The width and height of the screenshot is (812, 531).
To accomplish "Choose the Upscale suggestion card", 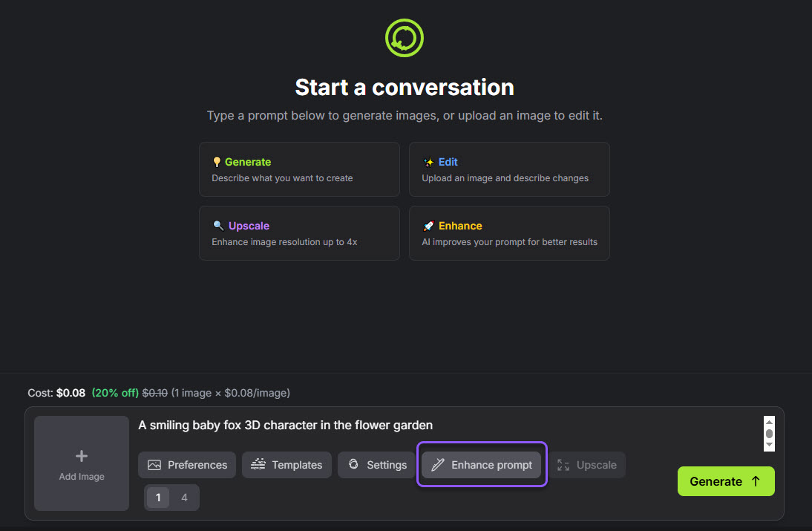I will pyautogui.click(x=299, y=233).
